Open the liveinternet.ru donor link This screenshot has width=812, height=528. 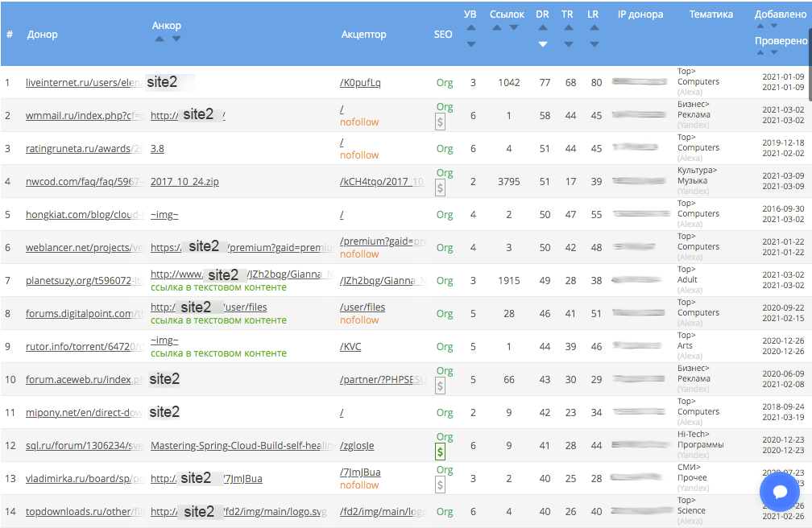click(85, 83)
